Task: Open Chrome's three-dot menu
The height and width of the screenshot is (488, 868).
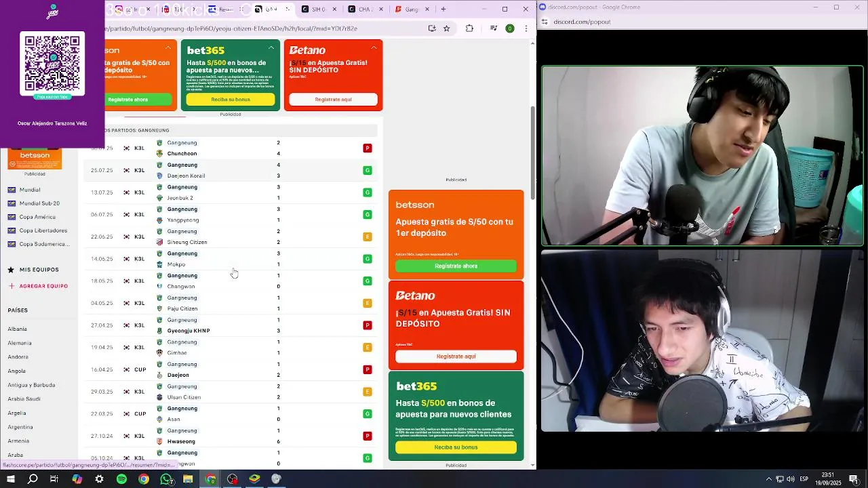Action: [526, 28]
